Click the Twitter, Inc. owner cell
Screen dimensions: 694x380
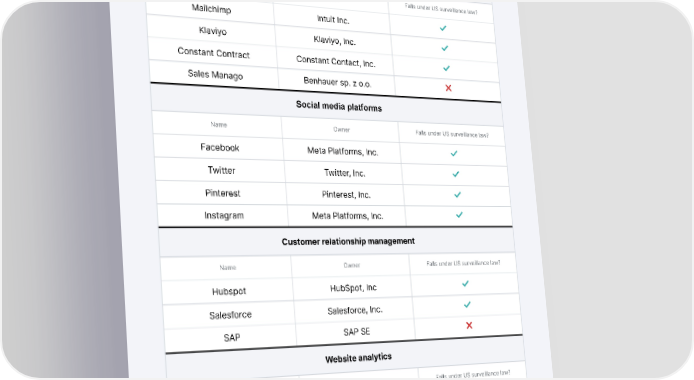click(x=345, y=173)
